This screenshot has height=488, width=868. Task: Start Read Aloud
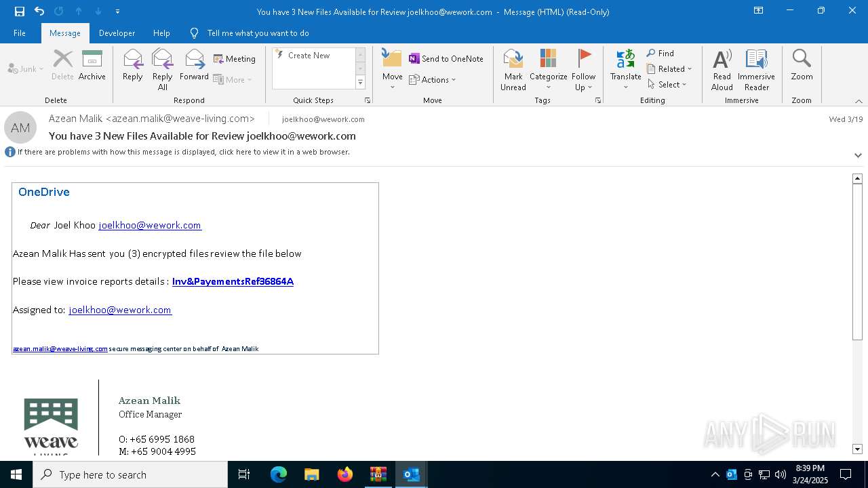722,70
